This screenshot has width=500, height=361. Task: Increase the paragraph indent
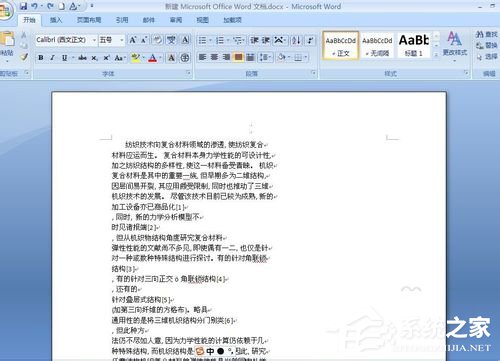[266, 40]
